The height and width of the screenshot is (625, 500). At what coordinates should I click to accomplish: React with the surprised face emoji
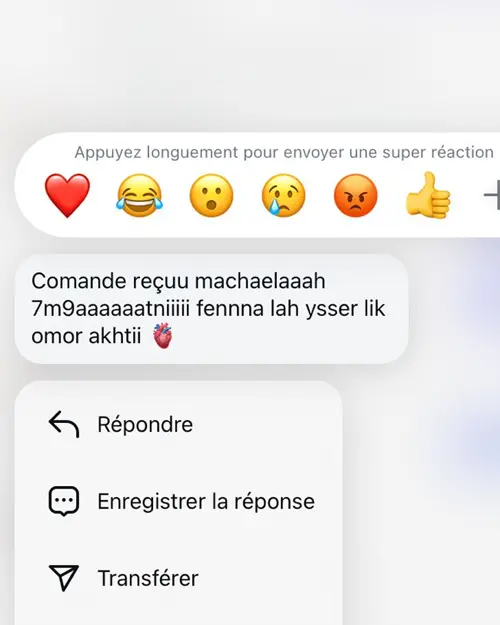pyautogui.click(x=211, y=195)
